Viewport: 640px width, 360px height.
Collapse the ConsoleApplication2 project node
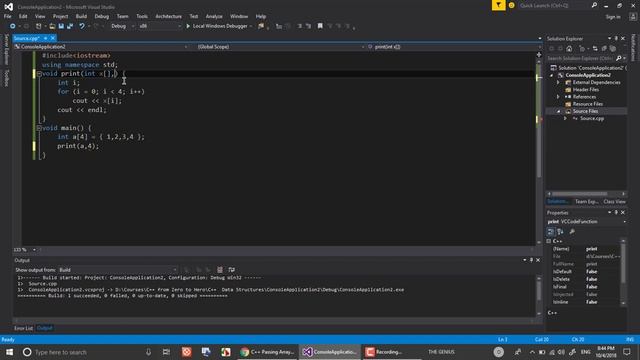tap(551, 76)
